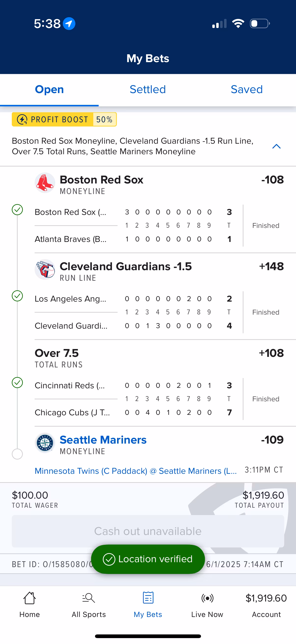Tap the Location verified notification banner
This screenshot has width=296, height=644.
click(148, 559)
